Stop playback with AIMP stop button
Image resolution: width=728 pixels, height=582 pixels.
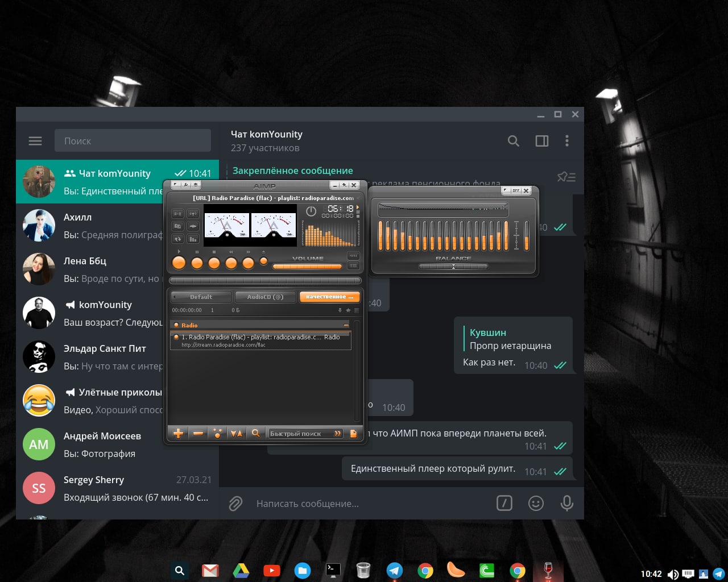[214, 263]
